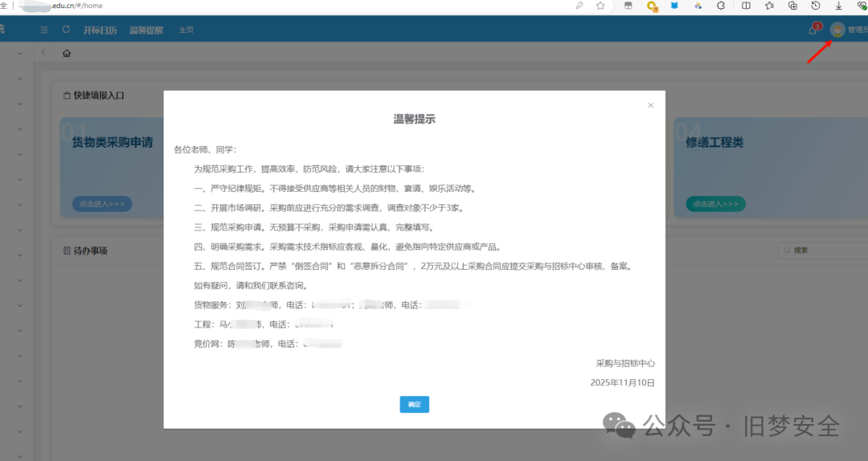Open the yellow ring extension with badge 1

[652, 6]
